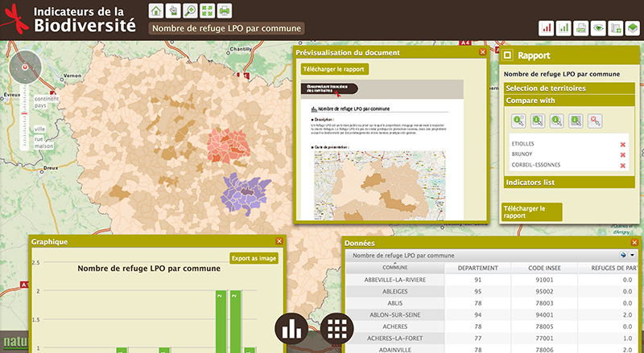This screenshot has height=353, width=644.
Task: Remove ETIOLLES from the comparison list
Action: 622,145
